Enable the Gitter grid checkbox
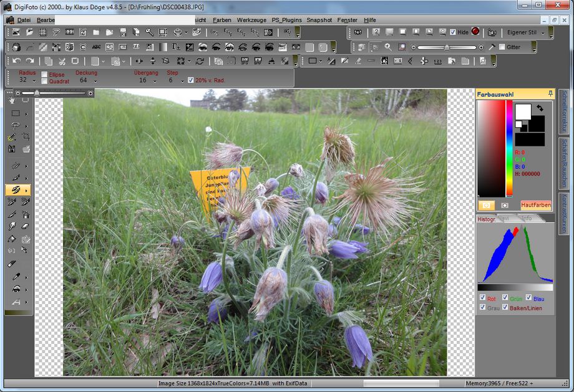The height and width of the screenshot is (392, 574). pos(502,47)
